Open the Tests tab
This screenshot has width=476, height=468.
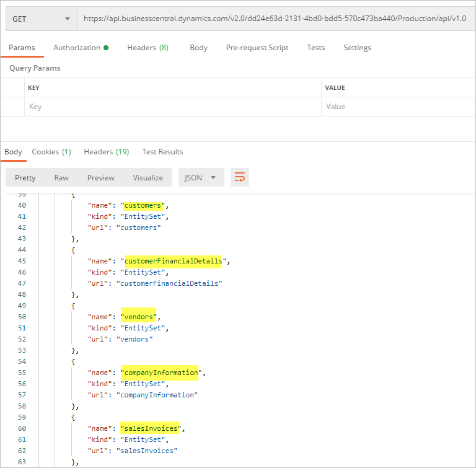coord(315,48)
